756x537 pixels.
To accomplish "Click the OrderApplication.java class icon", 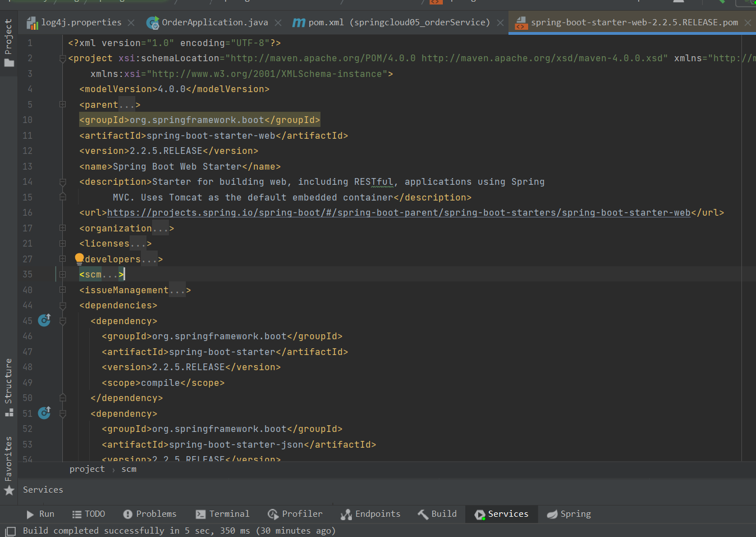I will (152, 22).
